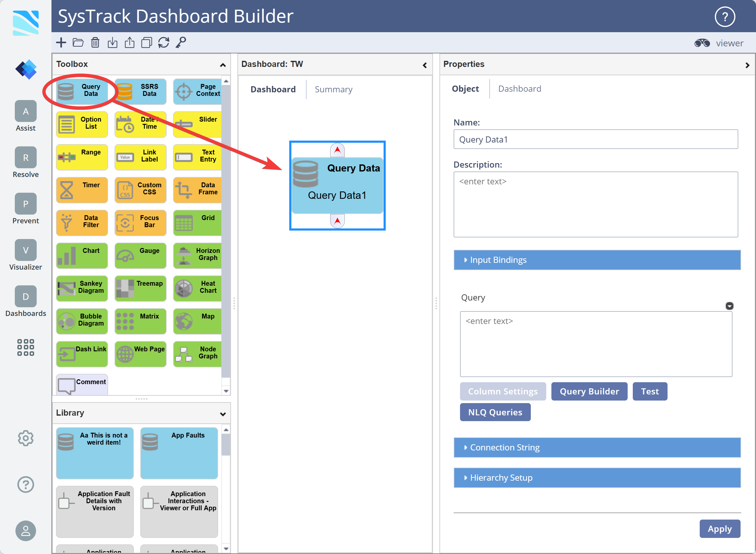Click the Apply button

pos(719,529)
